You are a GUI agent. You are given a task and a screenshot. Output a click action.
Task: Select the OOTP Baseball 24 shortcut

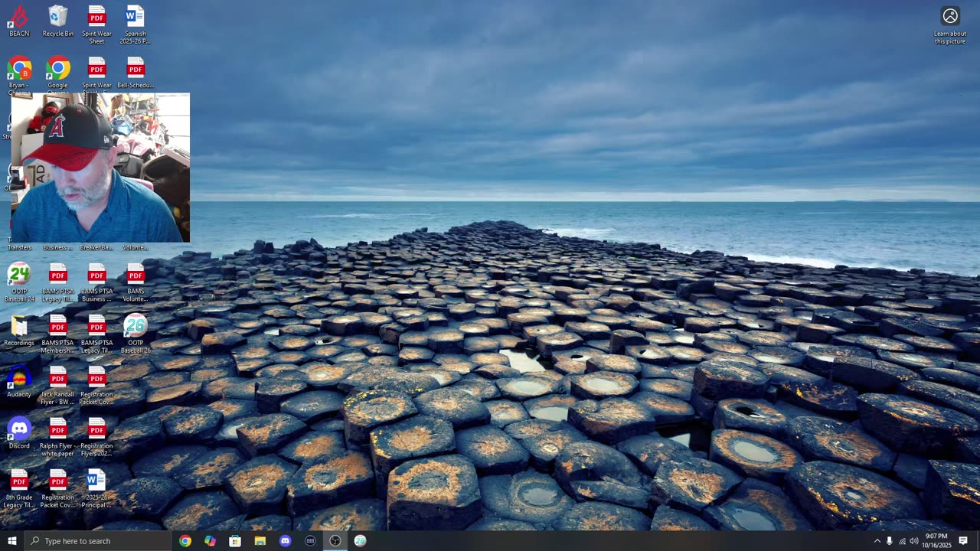click(19, 282)
